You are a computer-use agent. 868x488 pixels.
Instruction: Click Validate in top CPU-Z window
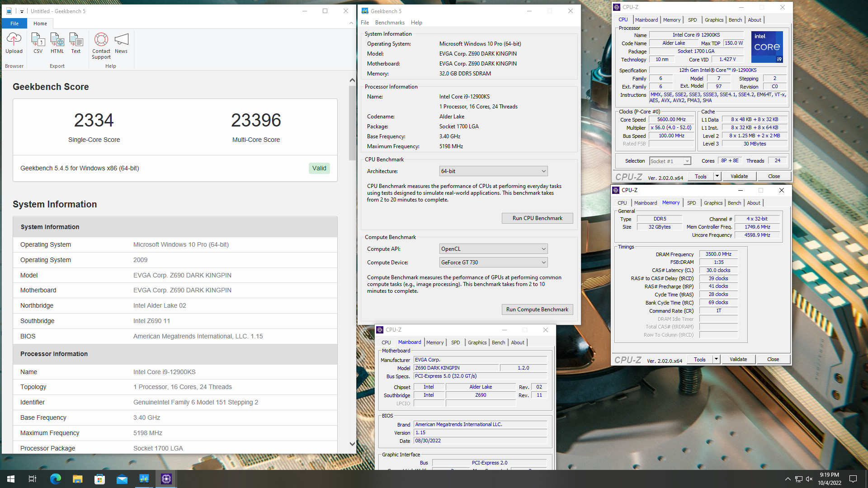pos(739,177)
